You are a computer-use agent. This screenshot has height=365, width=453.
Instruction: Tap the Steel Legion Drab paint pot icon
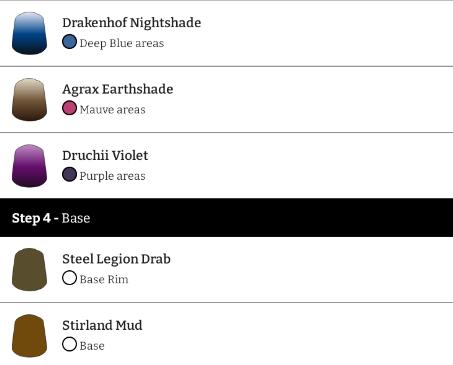29,269
